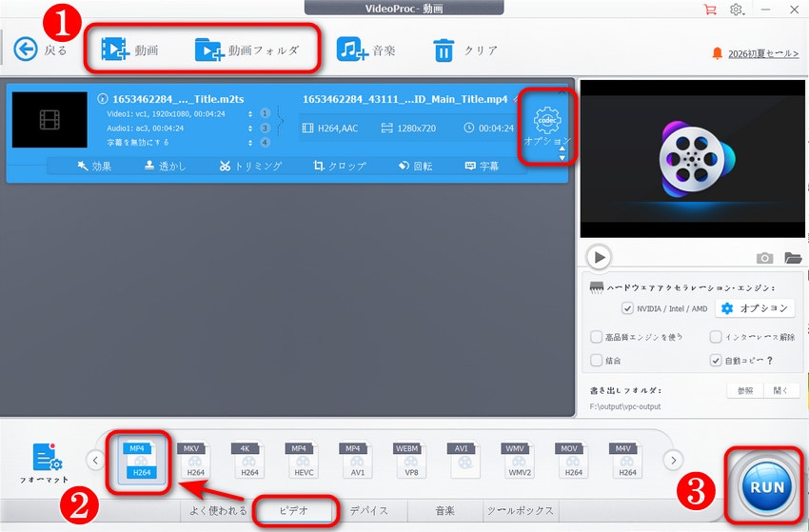Click the 開く open button

pyautogui.click(x=781, y=390)
